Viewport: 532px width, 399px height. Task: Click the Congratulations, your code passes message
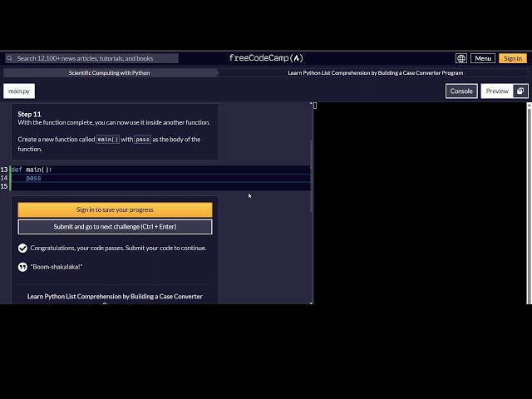click(118, 248)
